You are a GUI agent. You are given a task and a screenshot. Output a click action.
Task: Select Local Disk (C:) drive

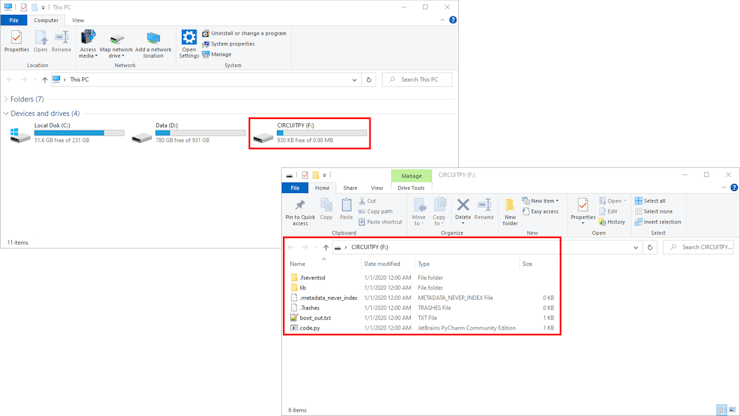(67, 133)
